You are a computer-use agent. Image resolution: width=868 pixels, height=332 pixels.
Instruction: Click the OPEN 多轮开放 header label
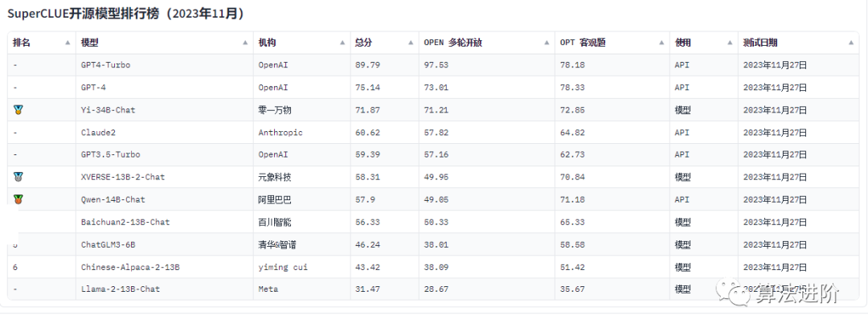(x=452, y=43)
